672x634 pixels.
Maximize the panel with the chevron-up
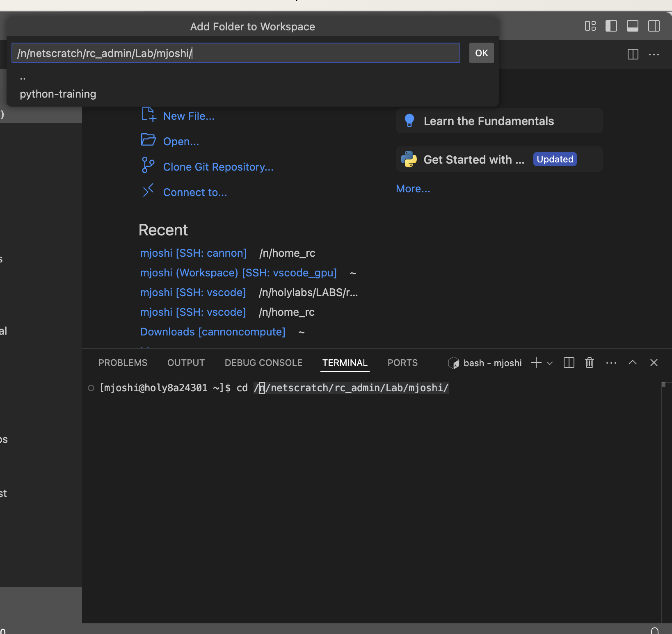click(632, 363)
